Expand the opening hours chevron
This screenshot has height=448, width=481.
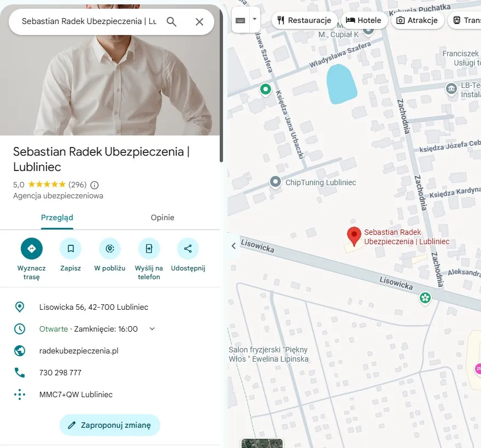pyautogui.click(x=152, y=329)
